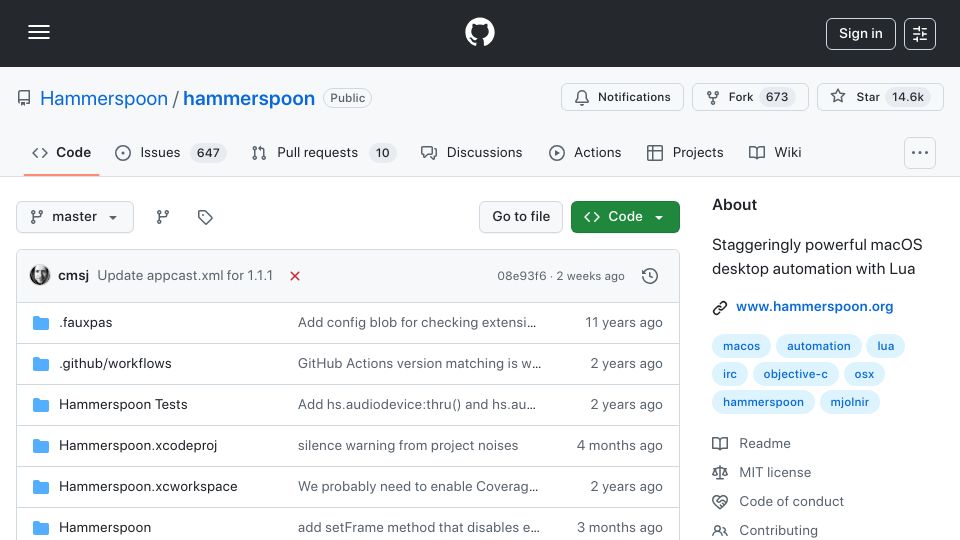This screenshot has height=540, width=960.
Task: Open the hammerspoon repository name link
Action: point(249,98)
